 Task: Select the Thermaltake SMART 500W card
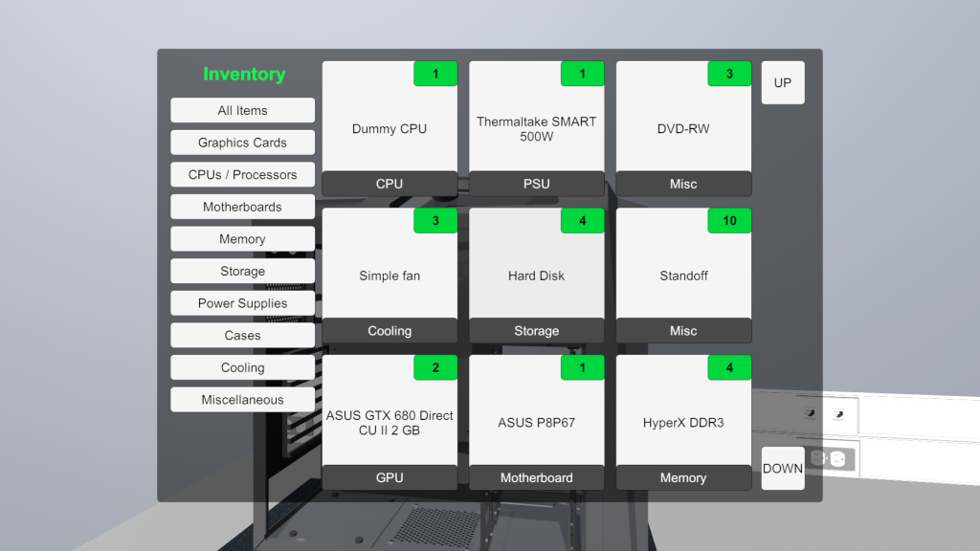(x=536, y=129)
